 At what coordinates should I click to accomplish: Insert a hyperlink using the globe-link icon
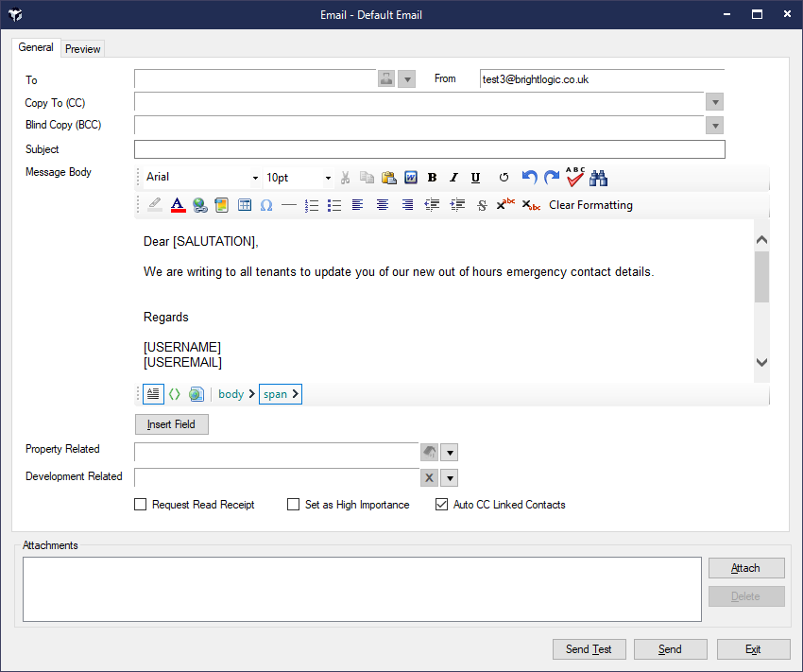[x=199, y=205]
